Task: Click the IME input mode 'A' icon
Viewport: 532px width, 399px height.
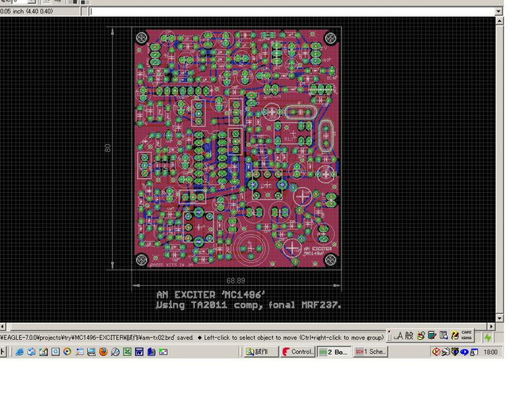Action: tap(399, 336)
